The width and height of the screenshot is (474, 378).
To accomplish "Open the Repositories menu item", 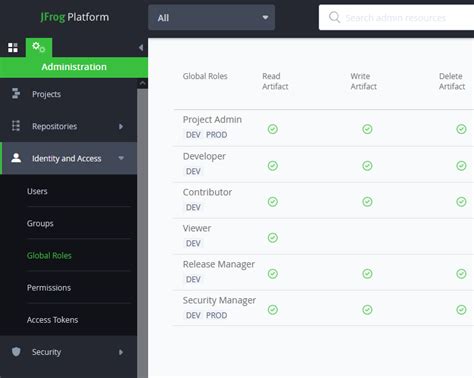I will point(68,126).
